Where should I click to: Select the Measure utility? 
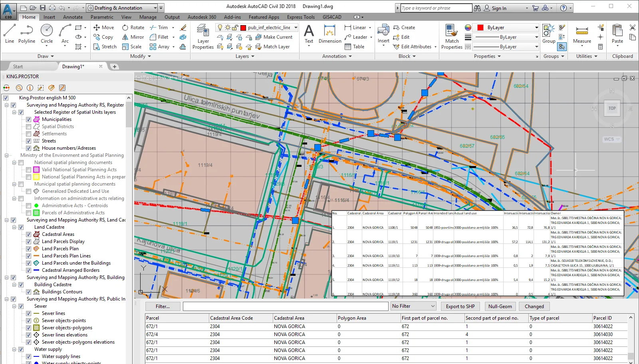pyautogui.click(x=582, y=34)
